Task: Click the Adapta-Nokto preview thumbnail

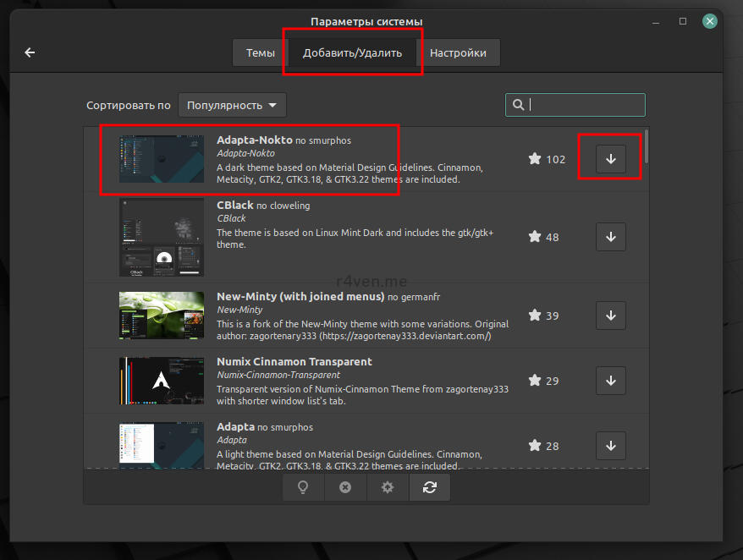Action: pos(162,159)
